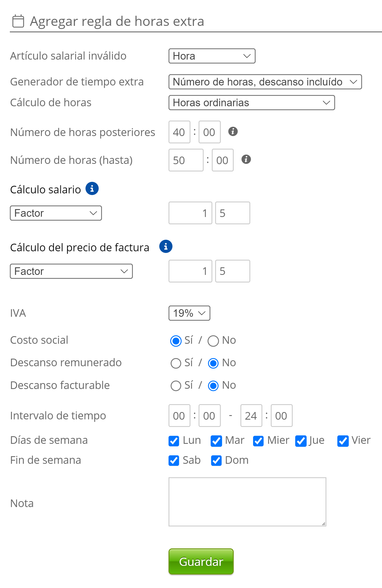Toggle the Dom weekend checkbox
The width and height of the screenshot is (382, 588).
pos(216,461)
